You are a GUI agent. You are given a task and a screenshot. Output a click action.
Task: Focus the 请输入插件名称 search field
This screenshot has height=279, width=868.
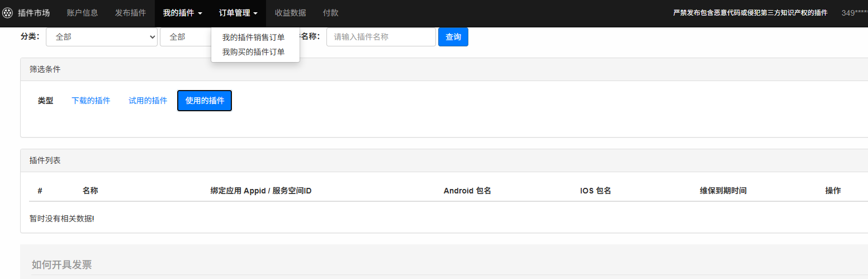(x=381, y=37)
